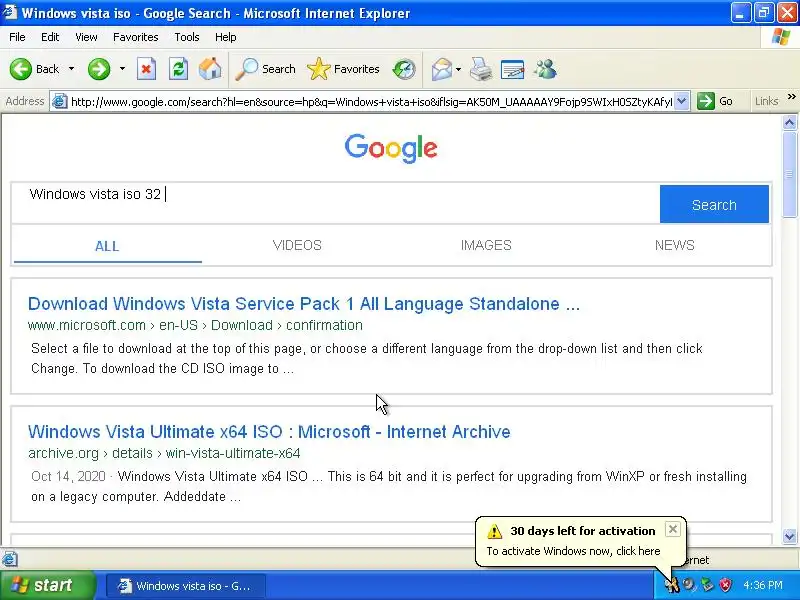The height and width of the screenshot is (600, 800).
Task: Switch to the IMAGES tab
Action: 486,245
